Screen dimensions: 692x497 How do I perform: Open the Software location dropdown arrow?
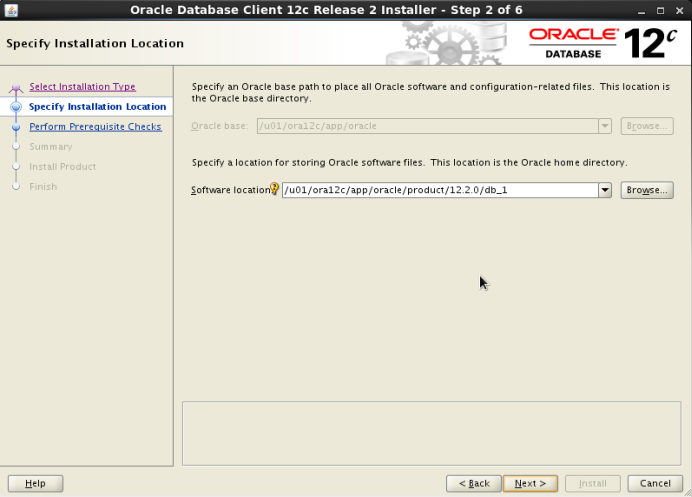click(x=605, y=190)
